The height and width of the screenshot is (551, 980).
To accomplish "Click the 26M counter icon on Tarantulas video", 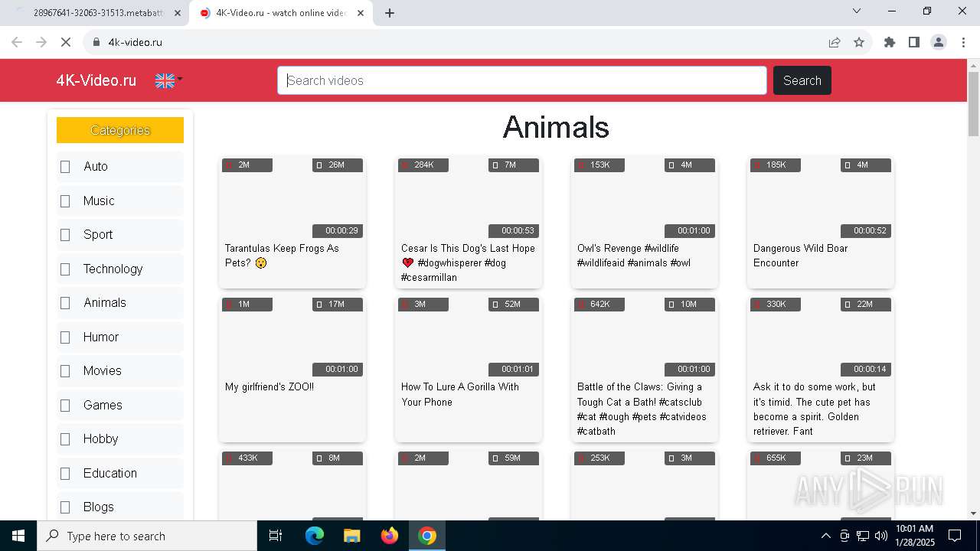I will 319,165.
